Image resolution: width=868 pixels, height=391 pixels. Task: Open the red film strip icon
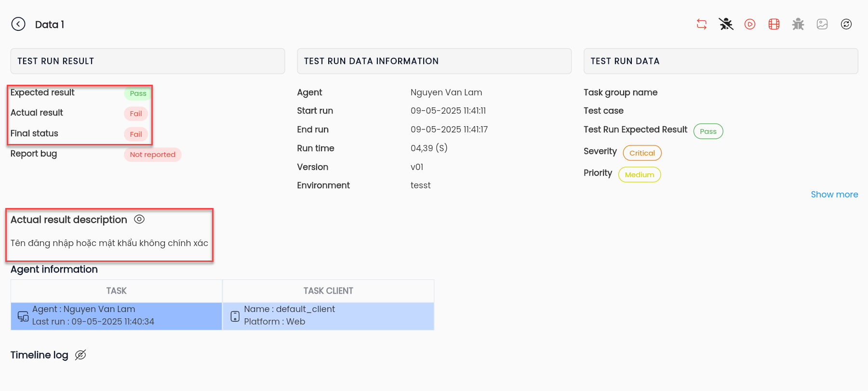(x=774, y=24)
